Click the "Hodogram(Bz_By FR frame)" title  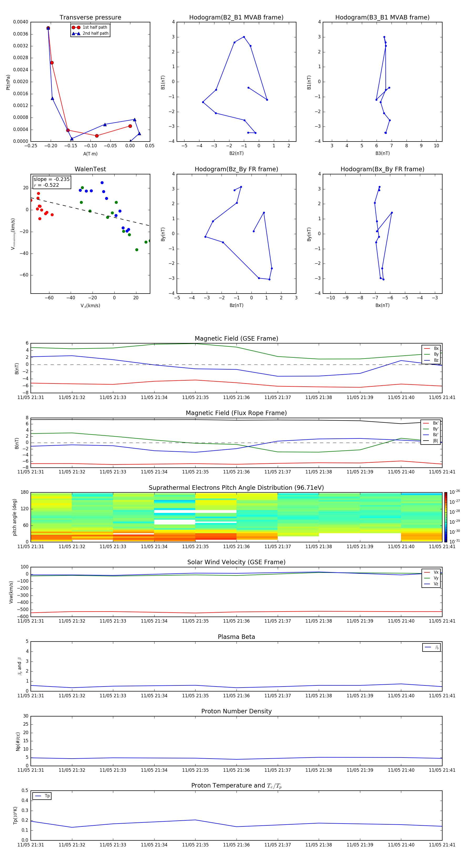236,169
